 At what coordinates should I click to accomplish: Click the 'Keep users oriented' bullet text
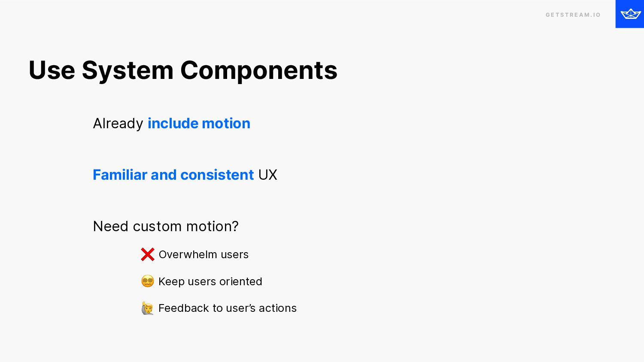(210, 282)
